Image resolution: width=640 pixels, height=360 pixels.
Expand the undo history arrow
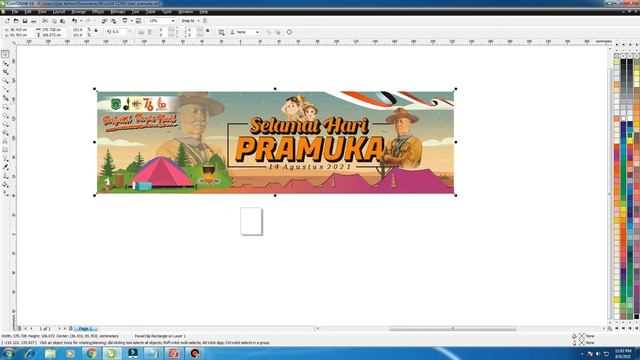click(80, 21)
